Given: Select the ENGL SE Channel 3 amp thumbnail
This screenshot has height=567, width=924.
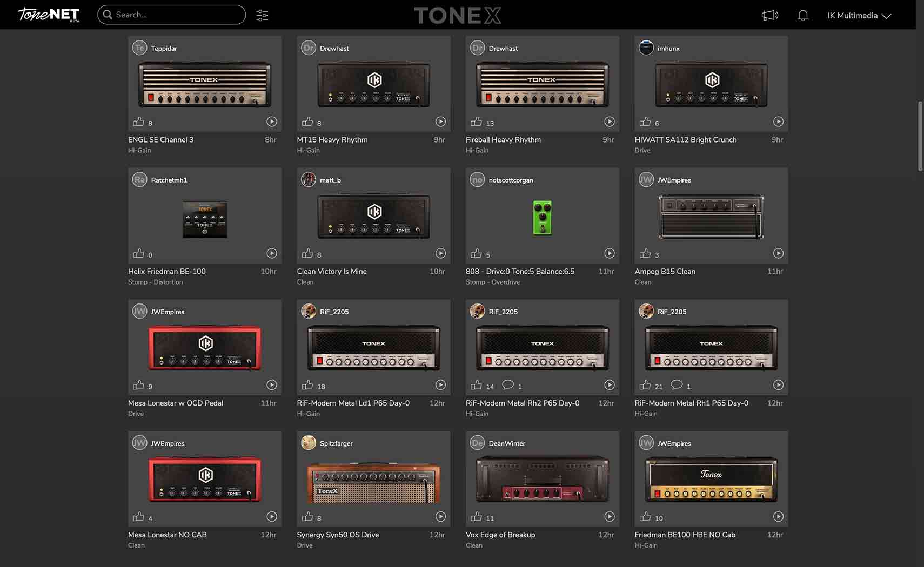Looking at the screenshot, I should tap(205, 84).
